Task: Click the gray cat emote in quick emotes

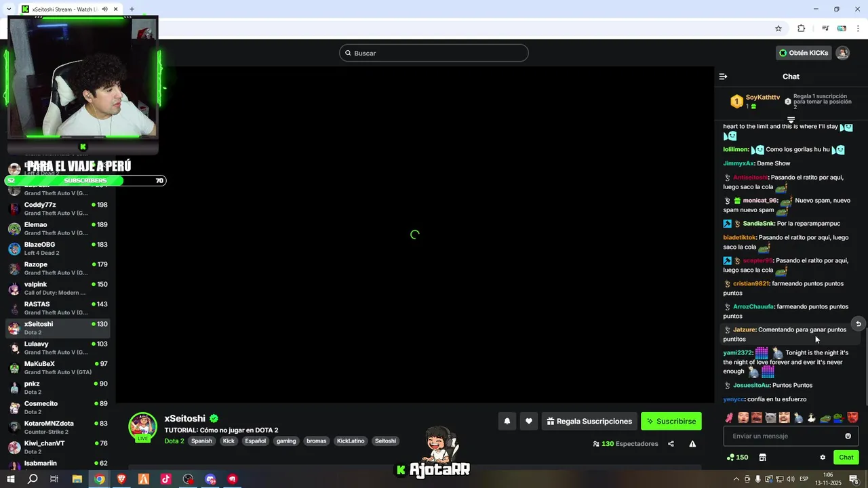Action: pos(770,418)
